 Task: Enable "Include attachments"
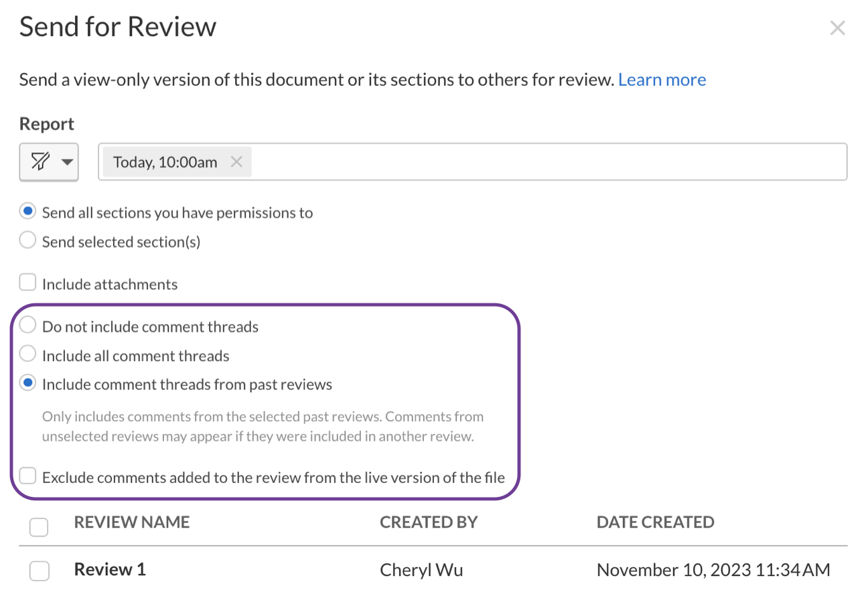point(27,282)
